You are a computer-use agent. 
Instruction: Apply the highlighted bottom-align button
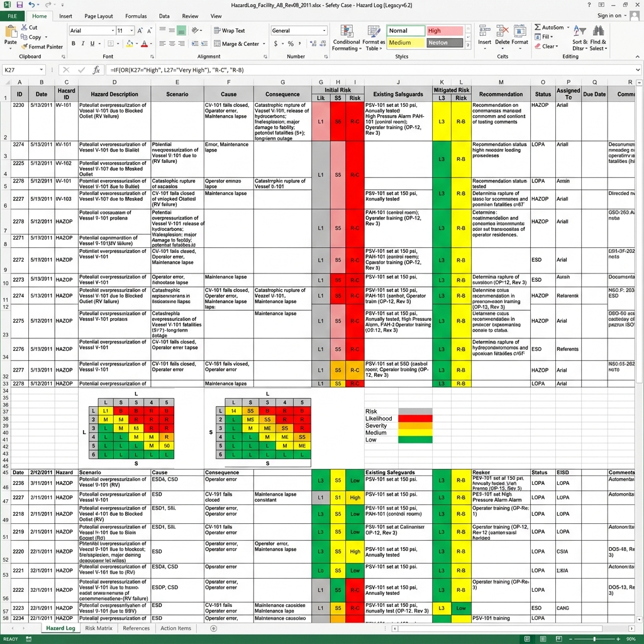[181, 30]
